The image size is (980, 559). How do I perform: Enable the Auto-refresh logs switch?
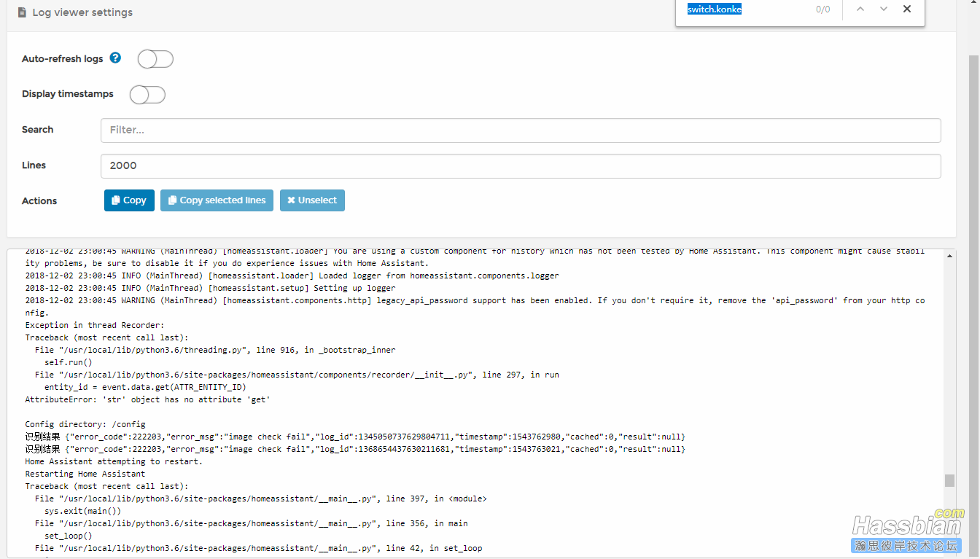coord(155,59)
